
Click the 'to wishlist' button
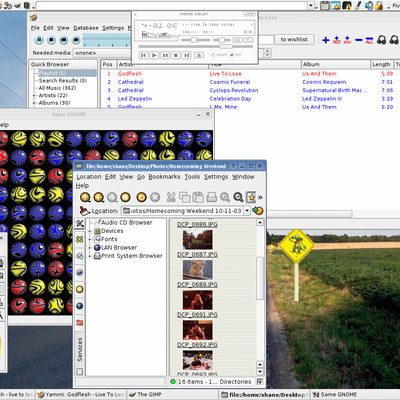(x=294, y=39)
